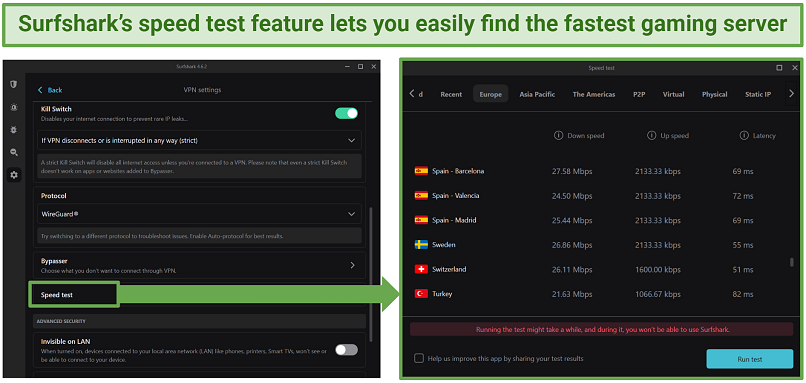This screenshot has width=806, height=383.
Task: Open the Settings gear icon in sidebar
Action: pos(14,175)
